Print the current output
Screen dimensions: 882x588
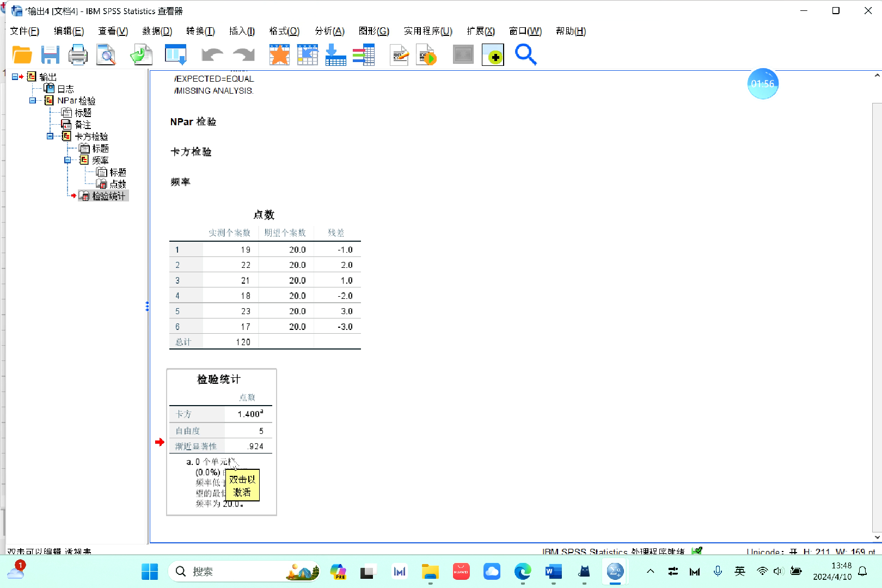(78, 54)
